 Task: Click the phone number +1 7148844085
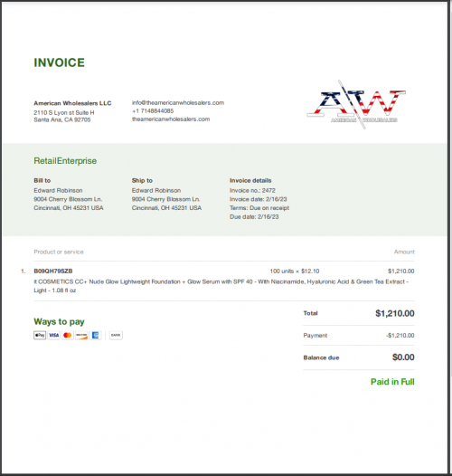[x=153, y=110]
